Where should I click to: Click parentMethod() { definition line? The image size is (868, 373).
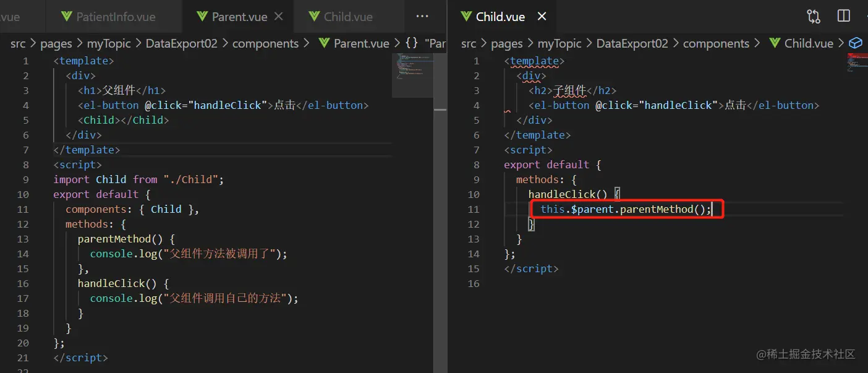(127, 239)
